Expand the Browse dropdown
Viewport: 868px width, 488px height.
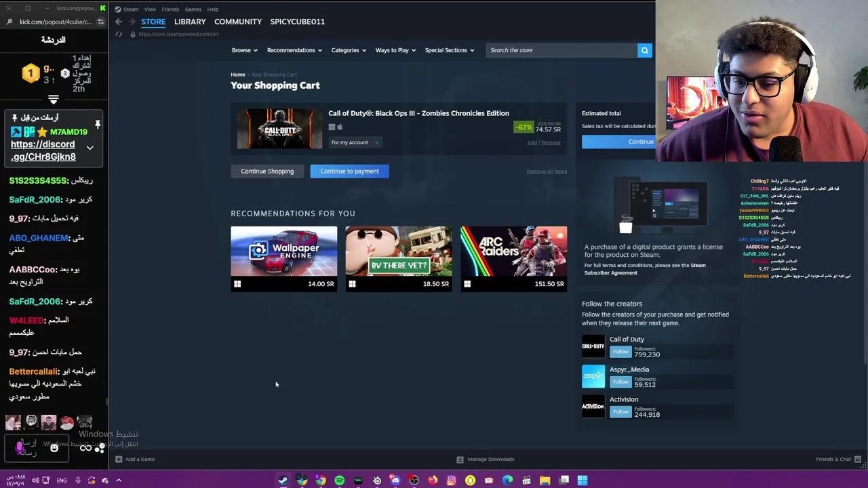pos(244,50)
